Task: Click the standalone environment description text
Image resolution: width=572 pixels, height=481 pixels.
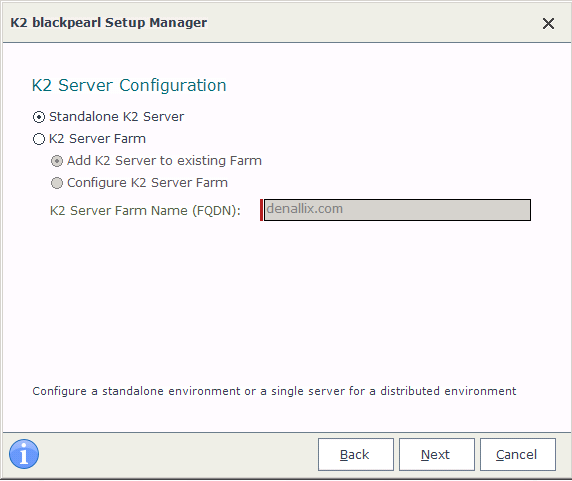Action: pyautogui.click(x=274, y=391)
